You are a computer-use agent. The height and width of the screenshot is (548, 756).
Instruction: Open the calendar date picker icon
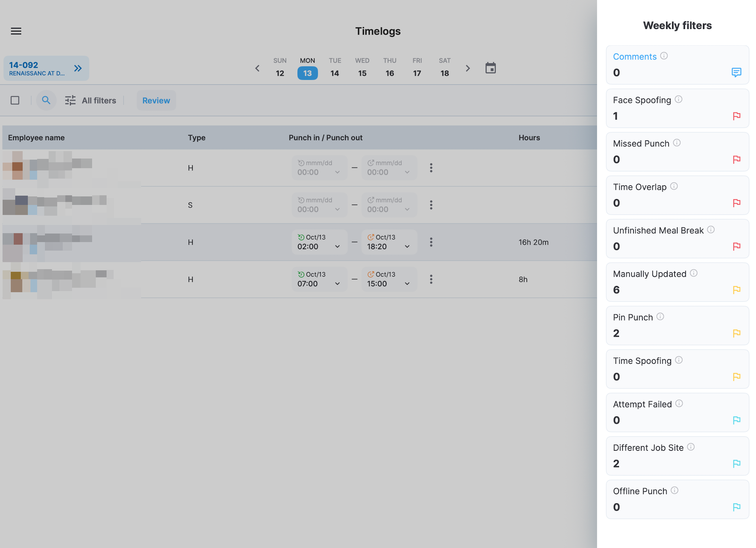[x=491, y=68]
